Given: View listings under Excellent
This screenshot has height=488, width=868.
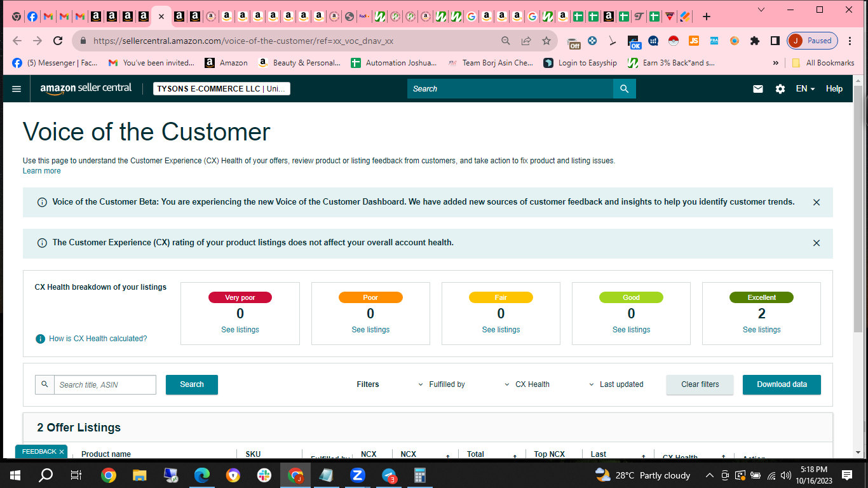Looking at the screenshot, I should click(761, 330).
